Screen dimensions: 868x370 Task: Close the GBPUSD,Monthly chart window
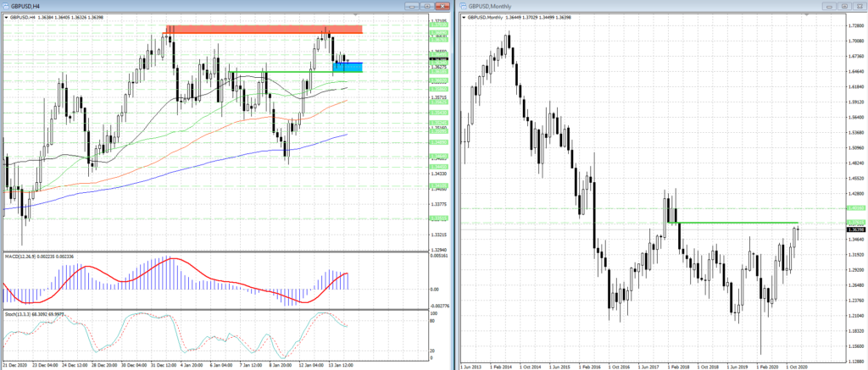pos(857,5)
